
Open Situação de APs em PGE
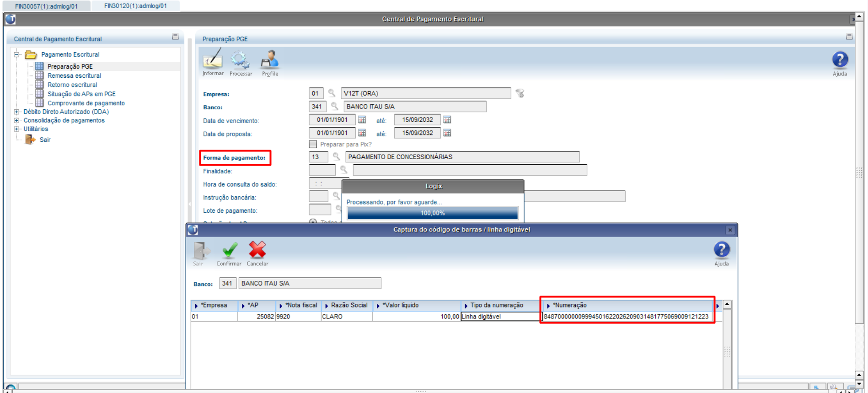(81, 94)
